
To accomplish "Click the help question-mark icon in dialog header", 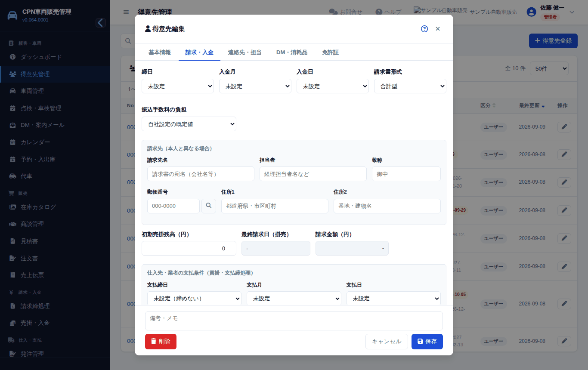I will (424, 29).
